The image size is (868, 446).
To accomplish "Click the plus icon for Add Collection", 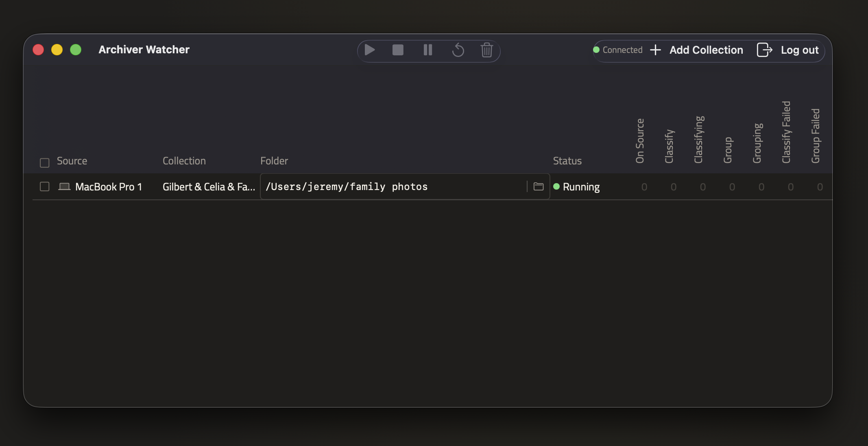I will 655,50.
